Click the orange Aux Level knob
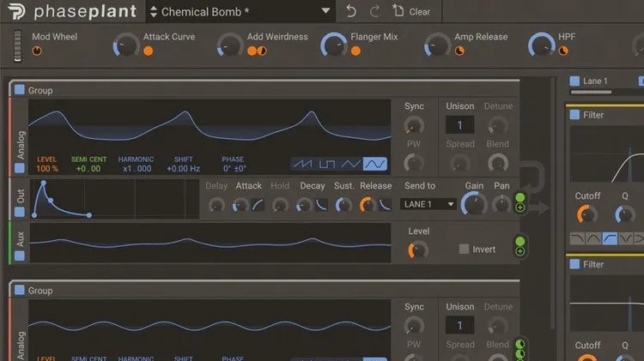The height and width of the screenshot is (361, 644). [418, 250]
